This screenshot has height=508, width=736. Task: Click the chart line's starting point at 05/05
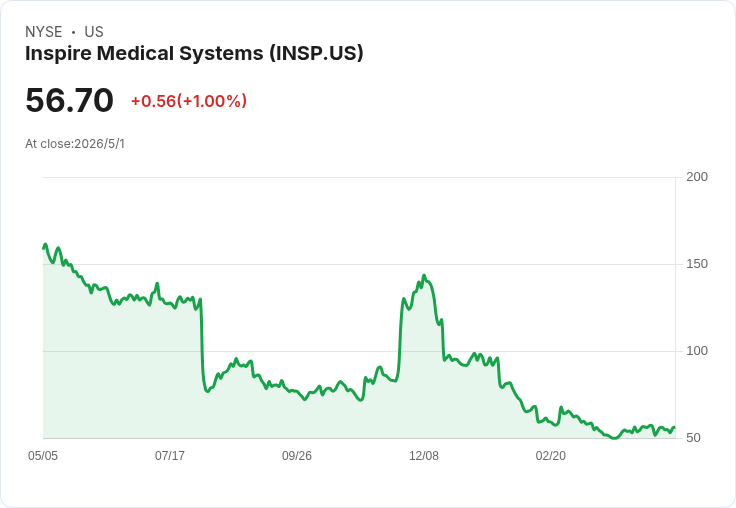pyautogui.click(x=44, y=248)
